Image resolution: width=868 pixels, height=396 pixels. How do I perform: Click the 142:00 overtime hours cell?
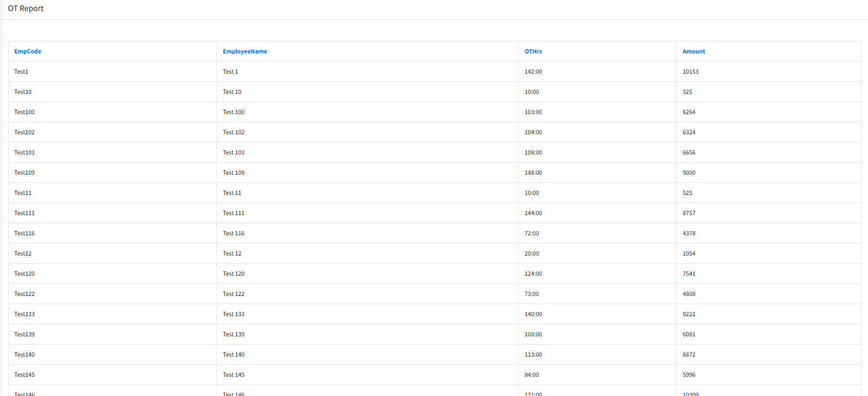[533, 72]
